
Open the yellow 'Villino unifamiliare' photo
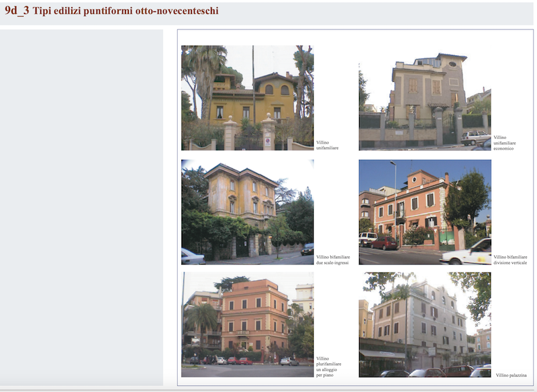click(247, 98)
